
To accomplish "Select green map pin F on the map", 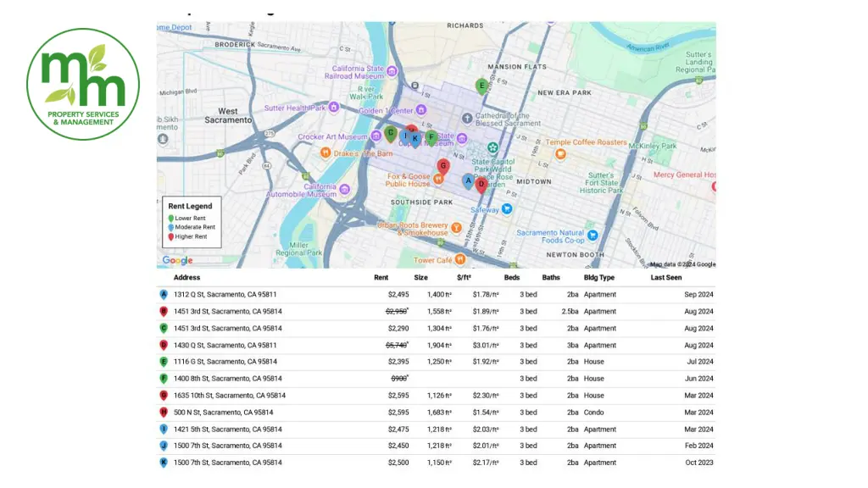I will point(431,138).
